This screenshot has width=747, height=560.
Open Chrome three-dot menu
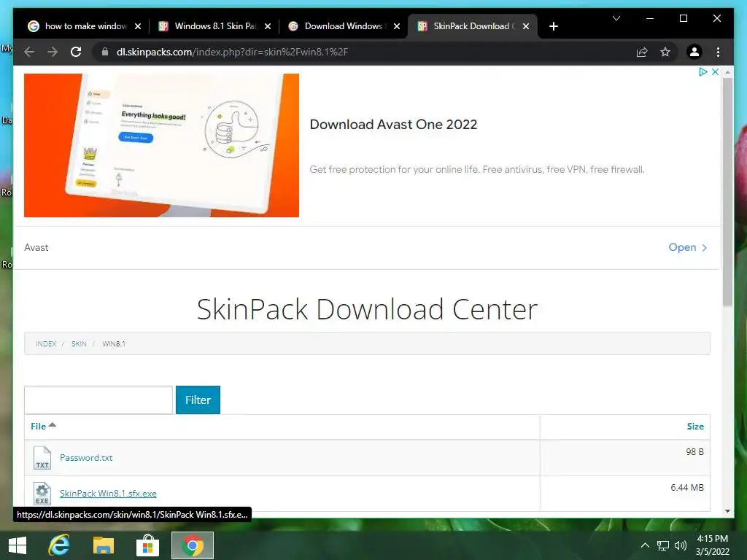(x=718, y=52)
